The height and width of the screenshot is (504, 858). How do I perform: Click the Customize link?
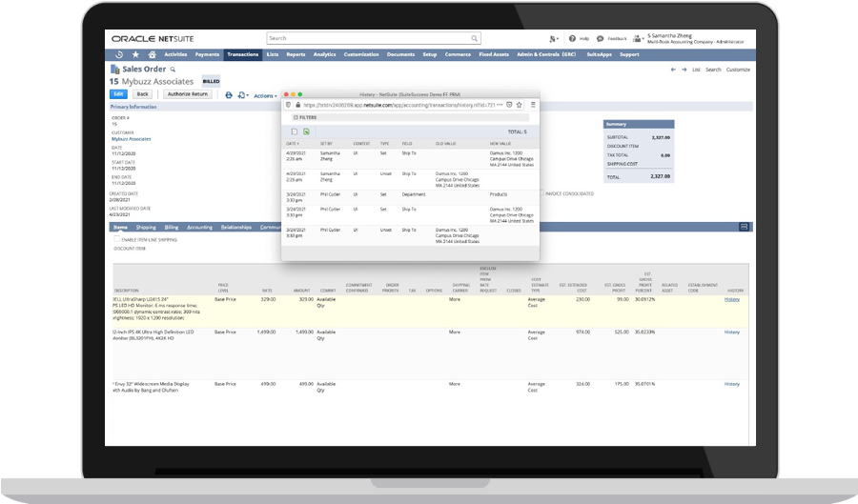tap(738, 70)
